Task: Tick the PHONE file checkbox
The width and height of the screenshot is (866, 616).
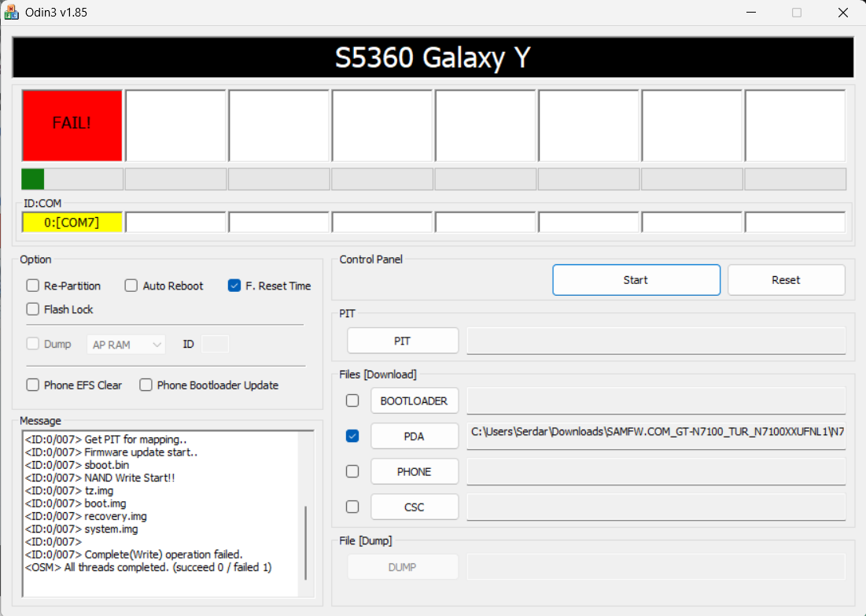Action: coord(352,471)
